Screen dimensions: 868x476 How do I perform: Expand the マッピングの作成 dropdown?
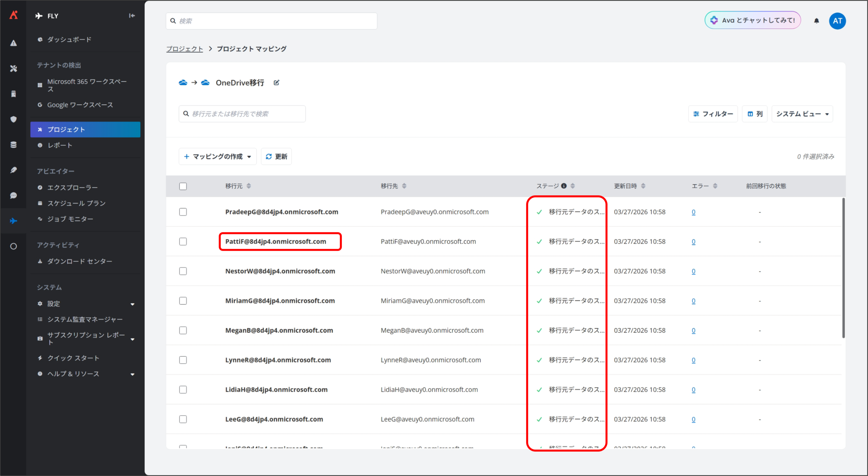pyautogui.click(x=217, y=157)
